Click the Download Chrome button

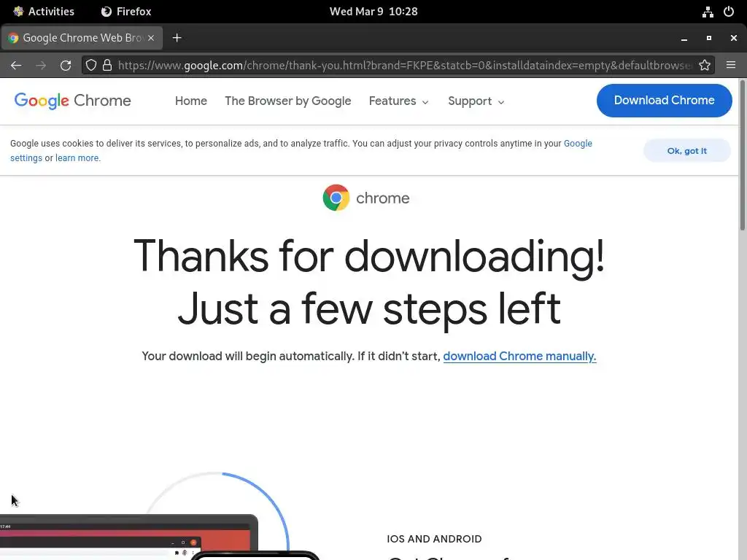tap(664, 101)
